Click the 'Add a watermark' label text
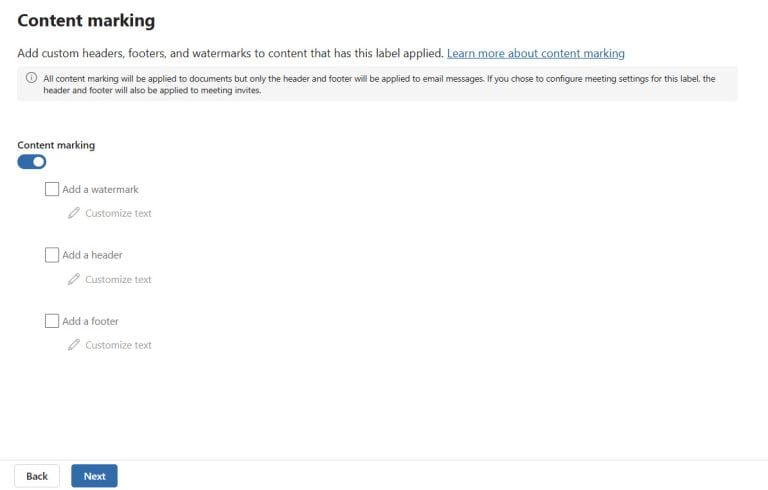Screen dimensions: 768x490 [100, 189]
